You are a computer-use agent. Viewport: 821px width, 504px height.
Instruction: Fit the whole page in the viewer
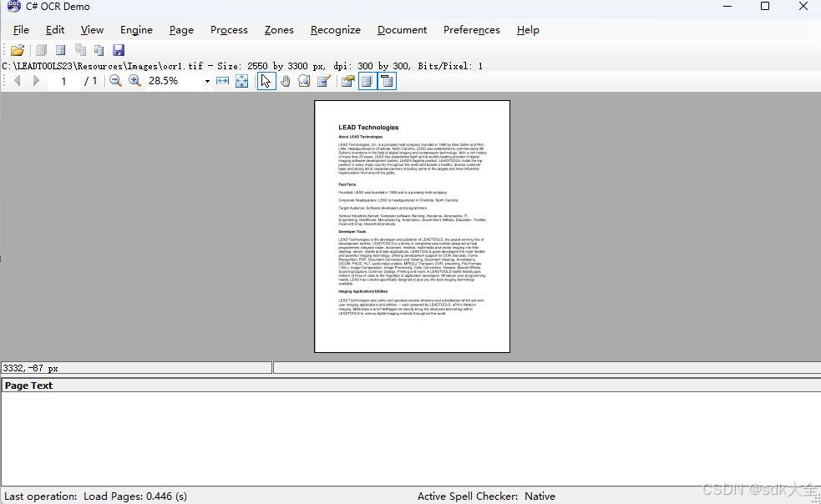(242, 81)
